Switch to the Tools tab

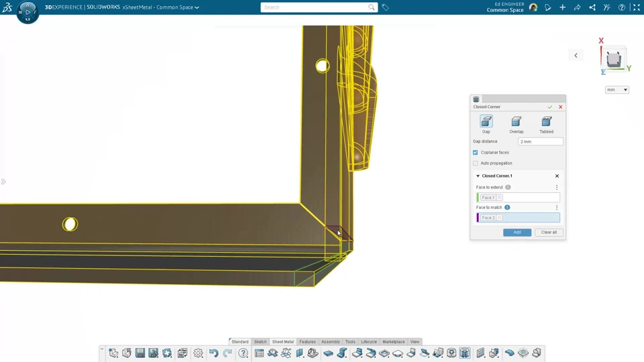tap(350, 341)
